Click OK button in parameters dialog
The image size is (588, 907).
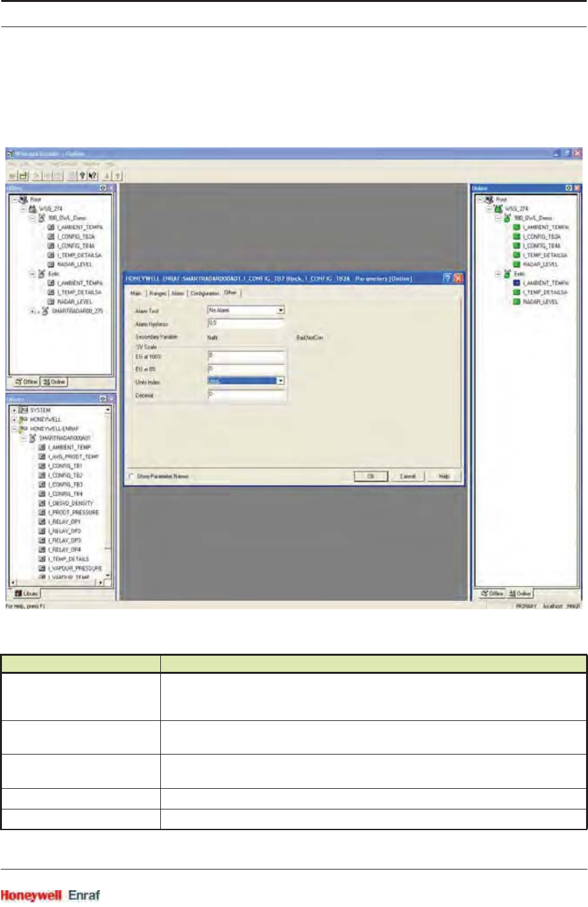tap(371, 476)
